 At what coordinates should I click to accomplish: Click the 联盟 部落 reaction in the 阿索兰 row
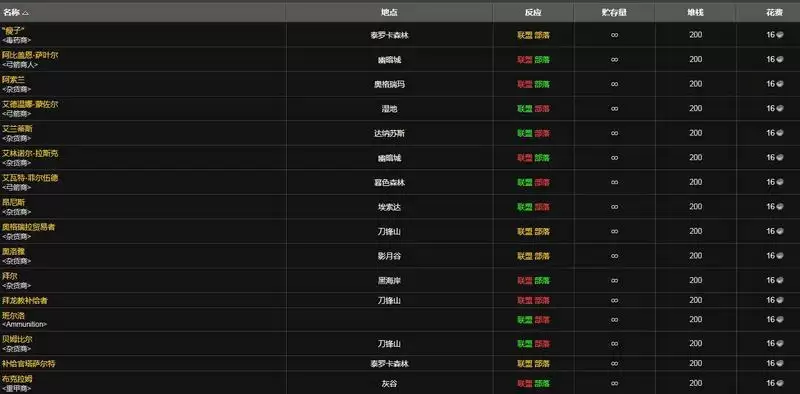click(533, 84)
